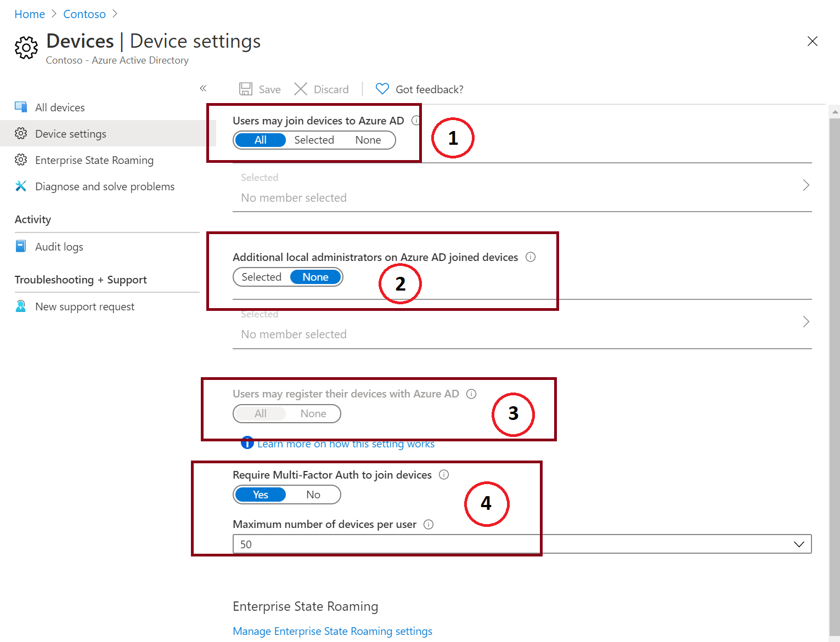Click Got feedback? link
The width and height of the screenshot is (840, 642).
click(430, 89)
